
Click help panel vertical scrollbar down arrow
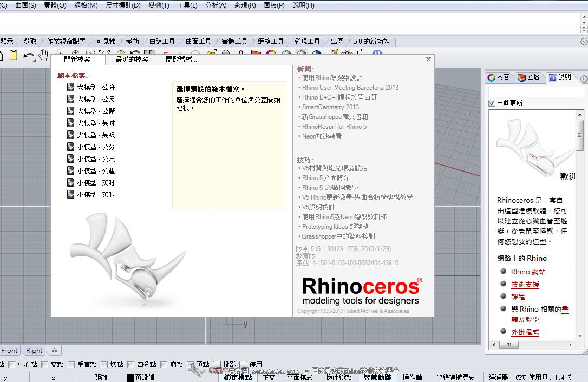click(x=580, y=336)
